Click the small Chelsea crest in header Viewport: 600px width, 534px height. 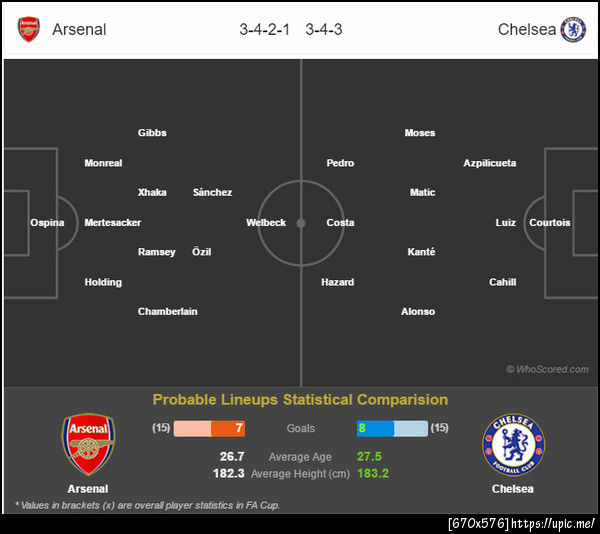[573, 29]
